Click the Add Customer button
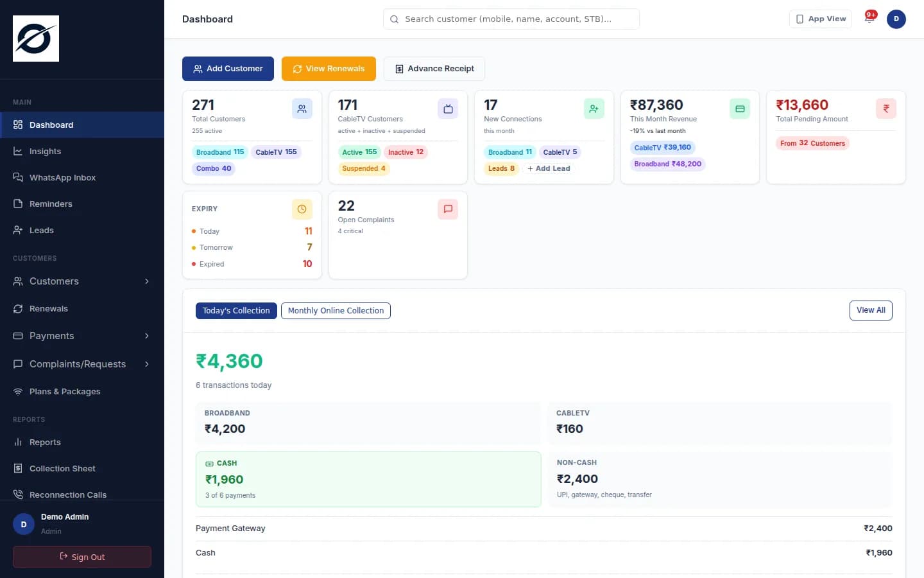The image size is (924, 578). click(x=228, y=69)
